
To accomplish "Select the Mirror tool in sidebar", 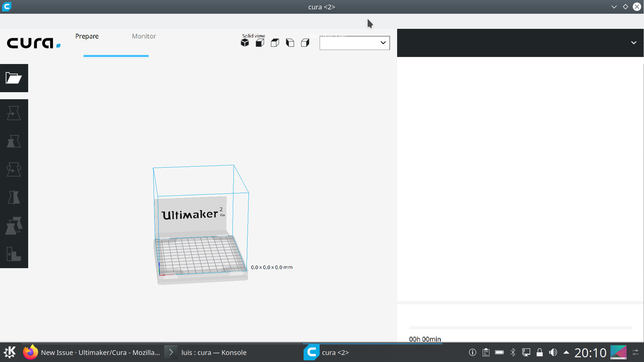I will (x=14, y=198).
